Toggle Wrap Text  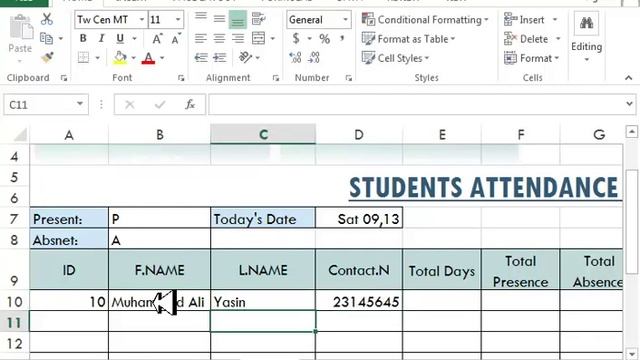[x=259, y=19]
